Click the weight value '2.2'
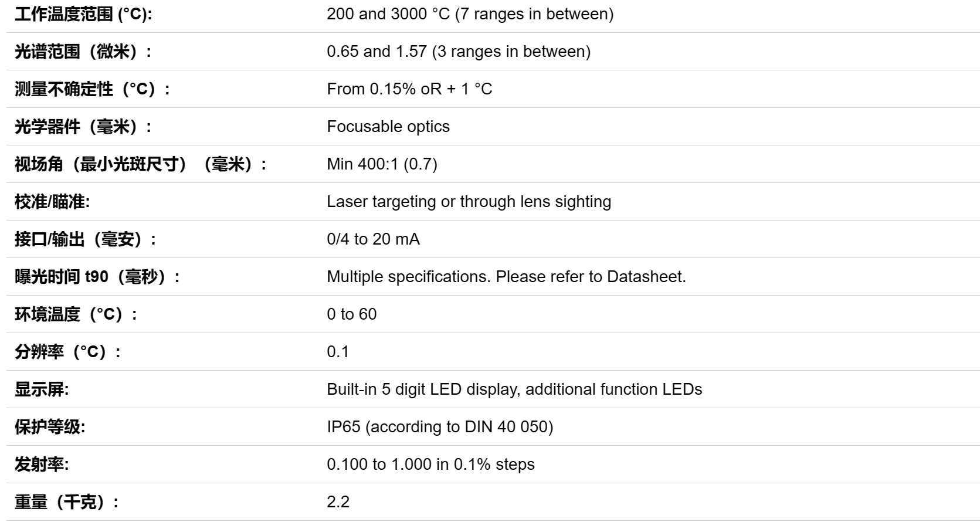This screenshot has height=522, width=980. pyautogui.click(x=338, y=502)
